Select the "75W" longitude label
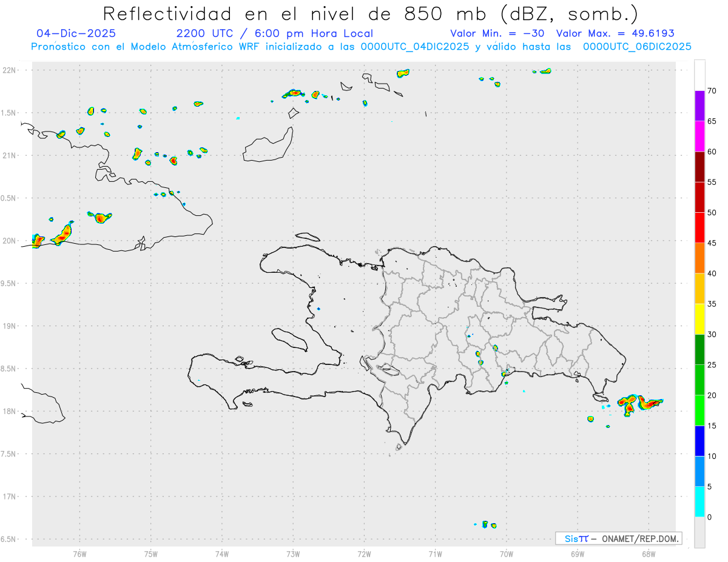Viewport: 728px width, 562px height. click(151, 554)
